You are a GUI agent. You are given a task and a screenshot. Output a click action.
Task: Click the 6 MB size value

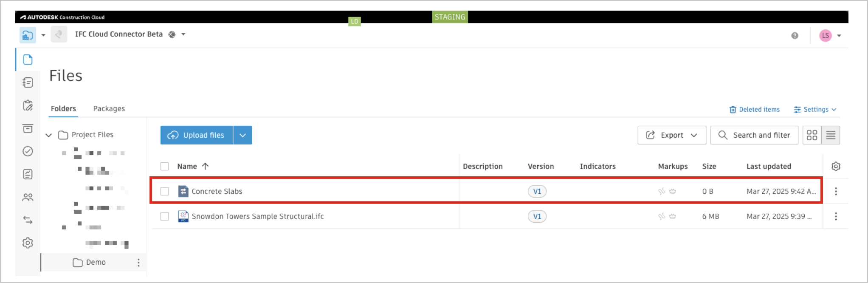click(x=711, y=216)
